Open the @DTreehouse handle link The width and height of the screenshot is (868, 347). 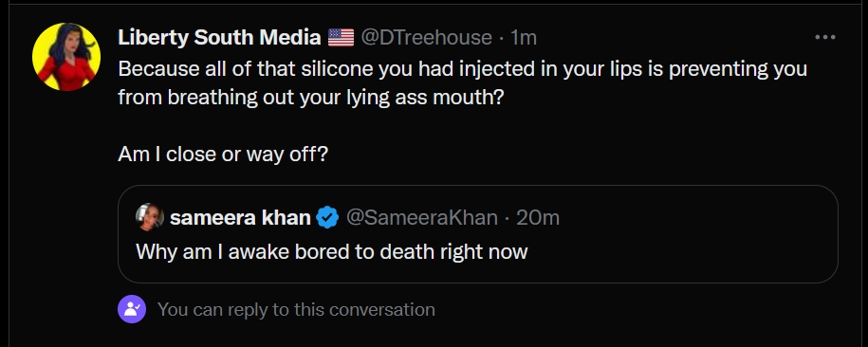click(426, 38)
